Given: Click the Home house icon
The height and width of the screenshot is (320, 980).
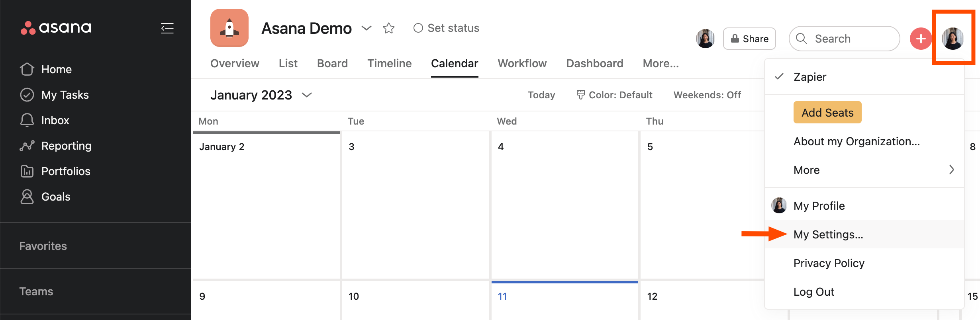Looking at the screenshot, I should tap(27, 69).
